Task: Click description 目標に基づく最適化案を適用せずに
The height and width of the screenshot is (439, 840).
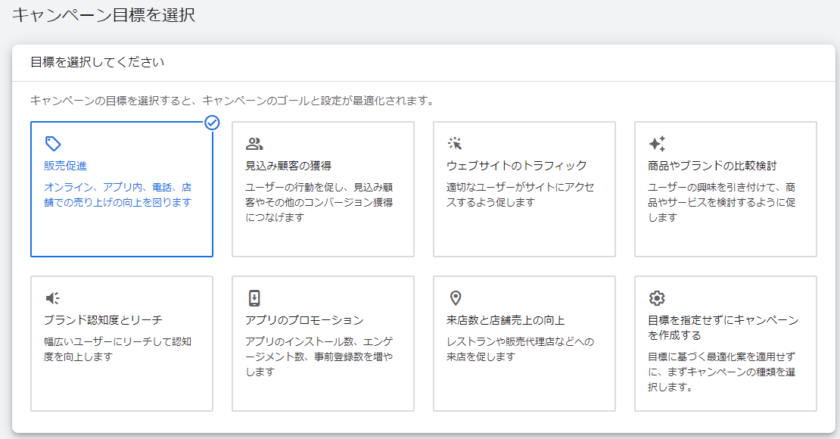Action: click(x=722, y=371)
